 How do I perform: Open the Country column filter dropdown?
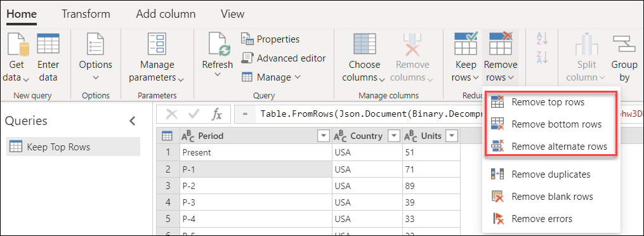pyautogui.click(x=394, y=136)
